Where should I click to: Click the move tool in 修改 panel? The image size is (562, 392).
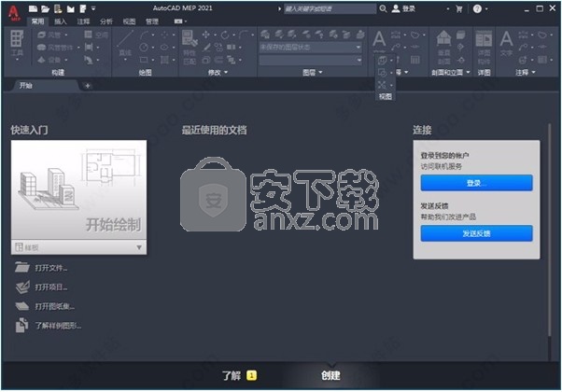click(205, 35)
